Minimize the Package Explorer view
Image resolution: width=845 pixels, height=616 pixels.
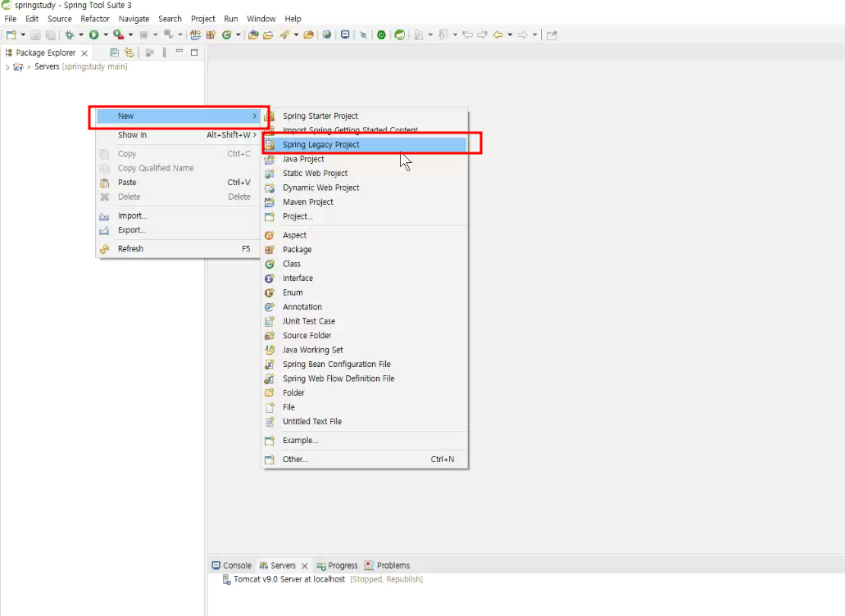point(179,52)
